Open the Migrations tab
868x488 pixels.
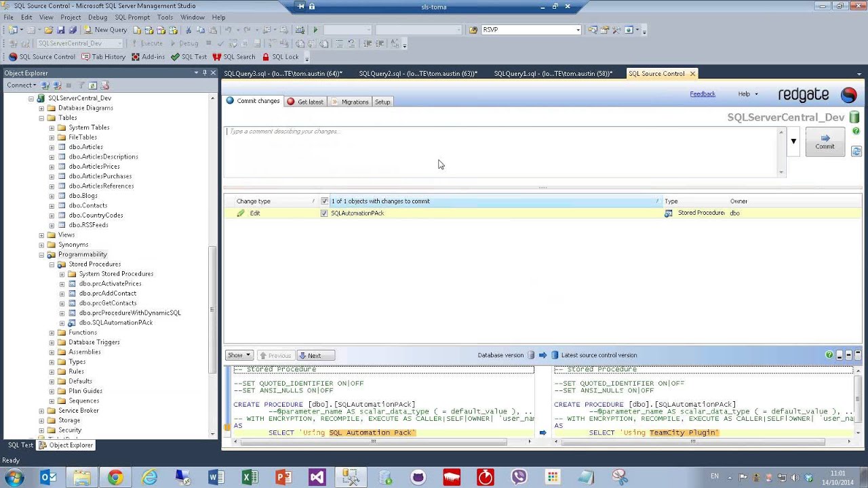point(350,102)
